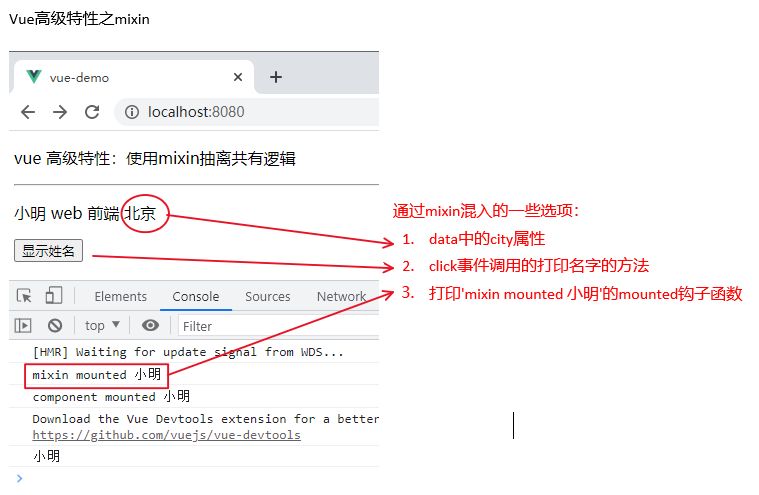Screen dimensions: 759x495
Task: Open the top context dropdown
Action: click(102, 326)
